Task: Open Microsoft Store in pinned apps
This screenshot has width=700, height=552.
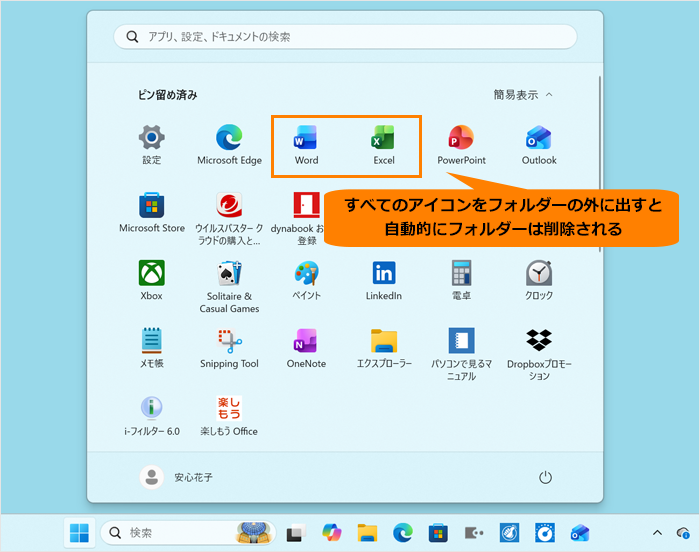Action: click(x=152, y=213)
